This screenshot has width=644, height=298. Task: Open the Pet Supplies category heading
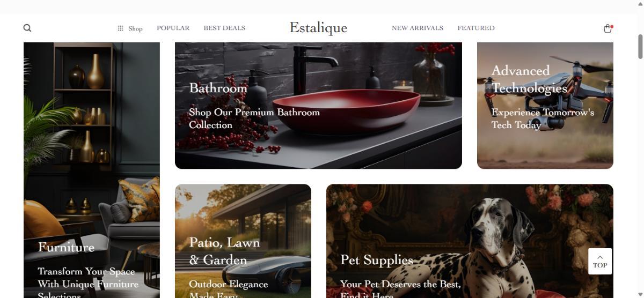[x=377, y=260]
